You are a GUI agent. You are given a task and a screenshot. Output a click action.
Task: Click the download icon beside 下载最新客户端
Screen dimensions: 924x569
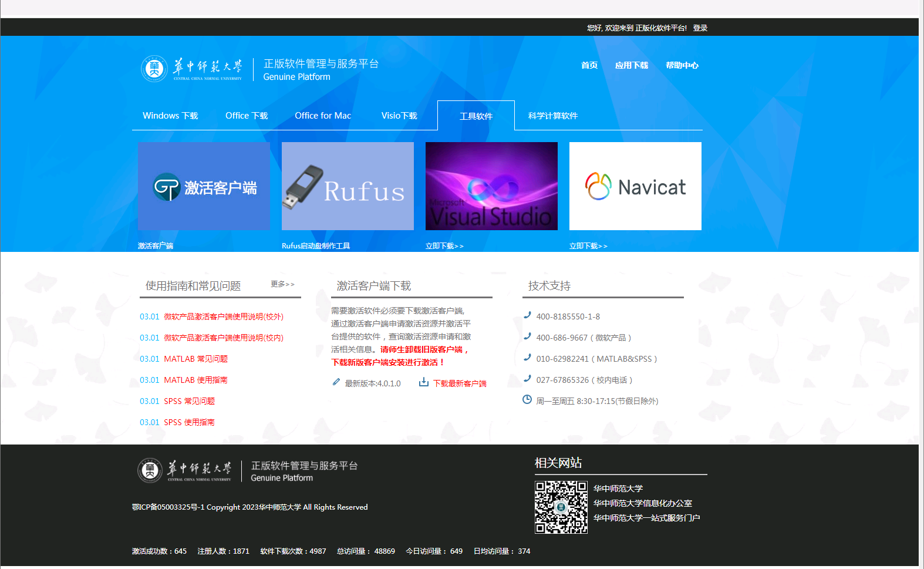[423, 382]
